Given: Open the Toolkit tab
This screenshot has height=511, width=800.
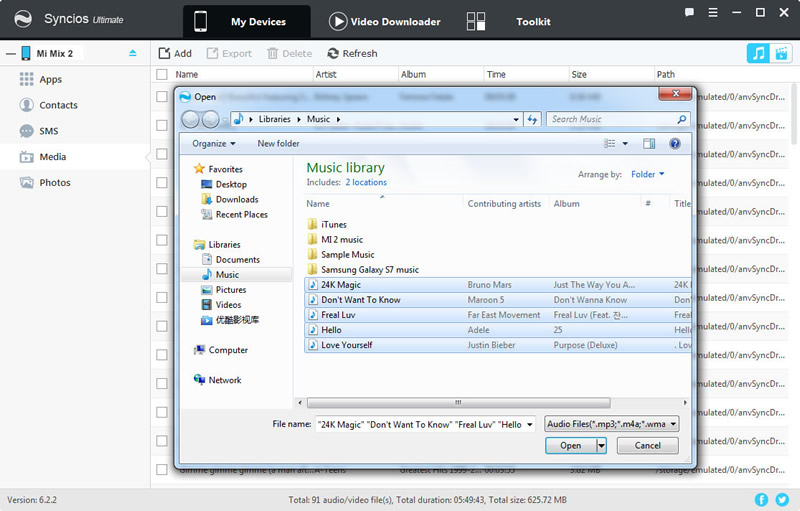Looking at the screenshot, I should 509,21.
